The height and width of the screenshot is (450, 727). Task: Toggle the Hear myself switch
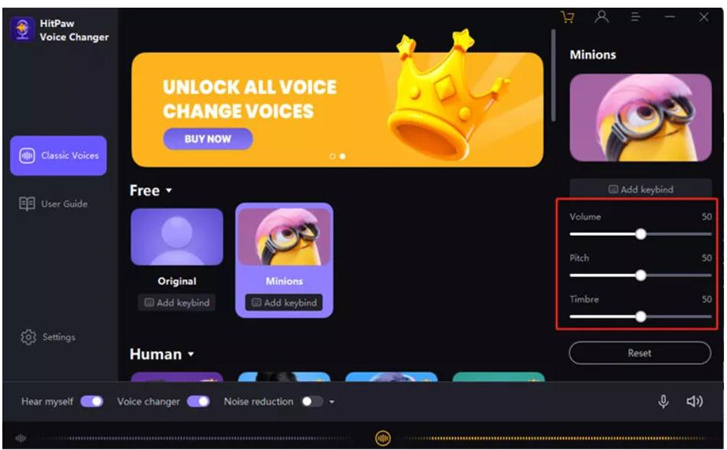point(92,401)
